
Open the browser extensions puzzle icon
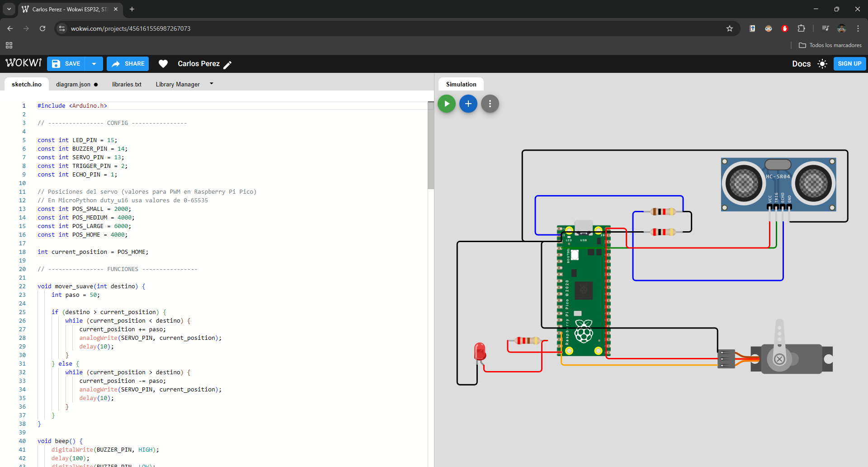[x=801, y=28]
